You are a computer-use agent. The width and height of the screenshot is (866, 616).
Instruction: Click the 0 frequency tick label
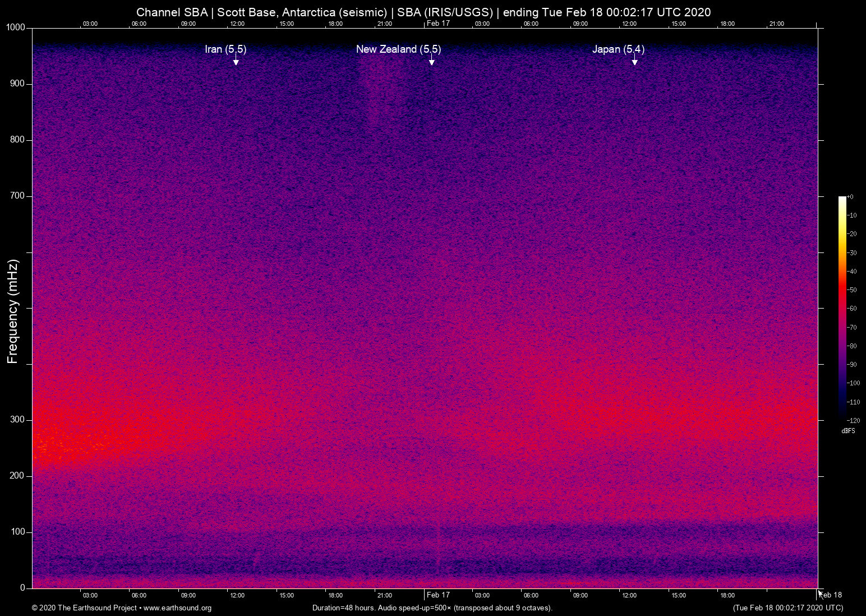click(x=22, y=588)
